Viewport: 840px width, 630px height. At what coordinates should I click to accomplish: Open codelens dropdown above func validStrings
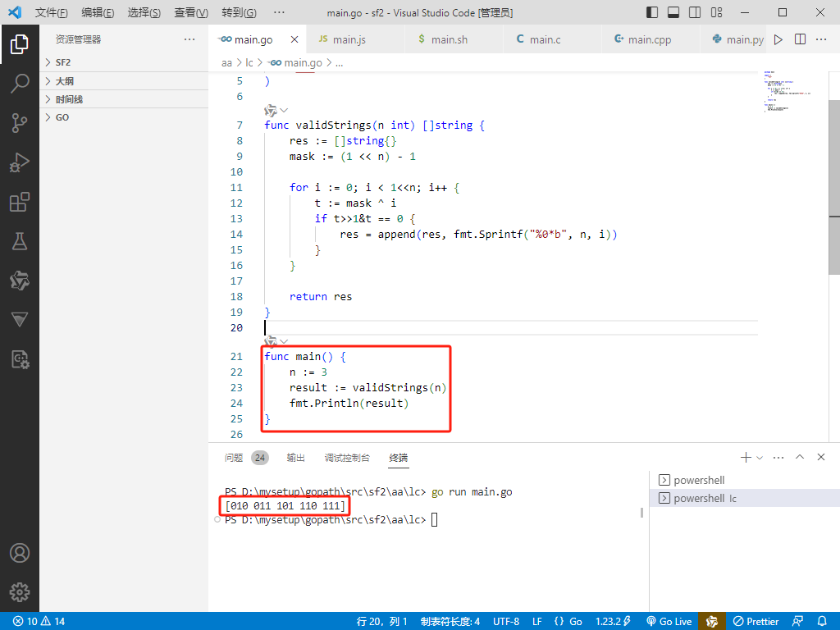tap(284, 111)
